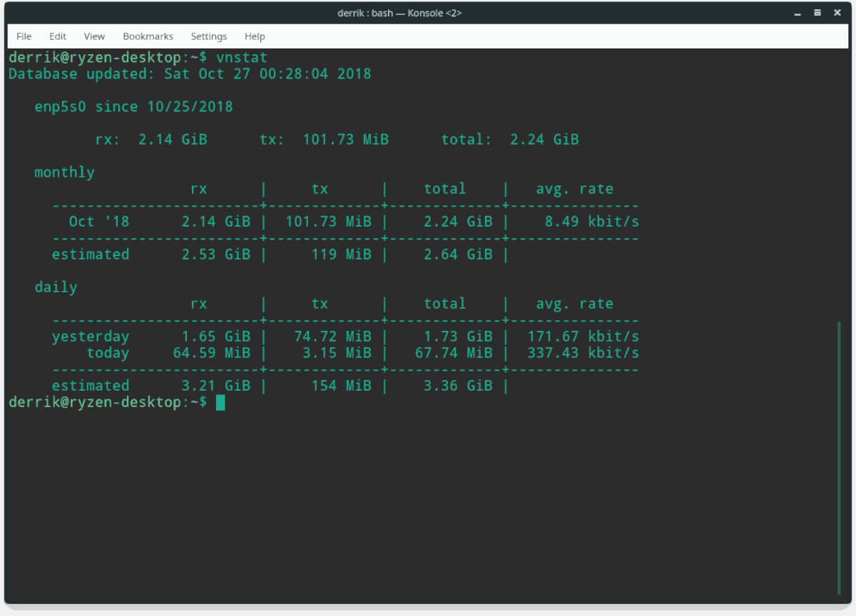Open the Settings menu
The width and height of the screenshot is (856, 616).
tap(209, 36)
